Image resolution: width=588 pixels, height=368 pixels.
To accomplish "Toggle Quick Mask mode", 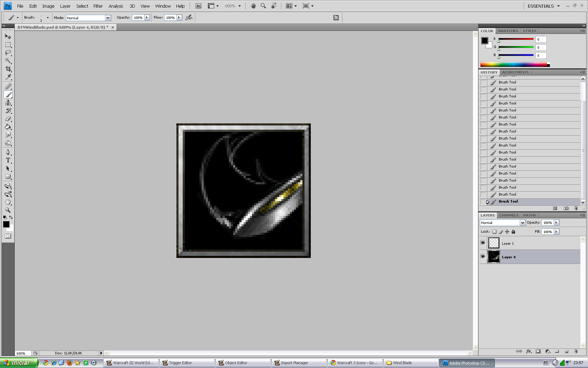I will click(x=8, y=236).
